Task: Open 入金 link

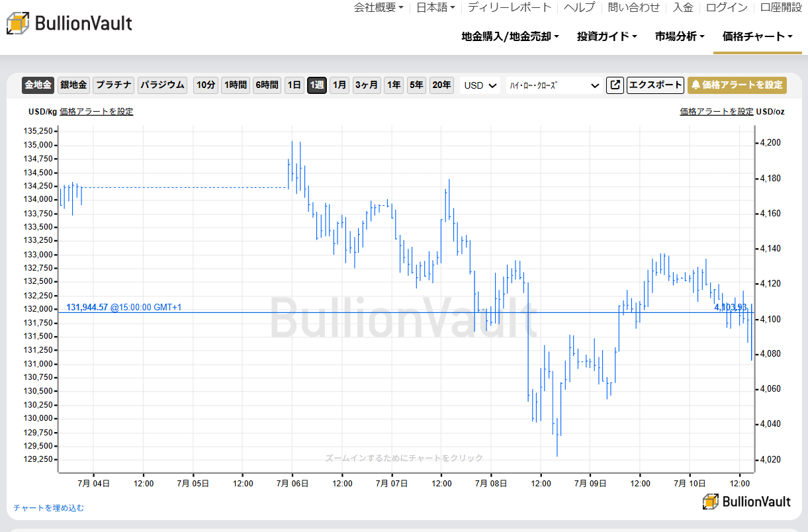Action: pos(683,7)
